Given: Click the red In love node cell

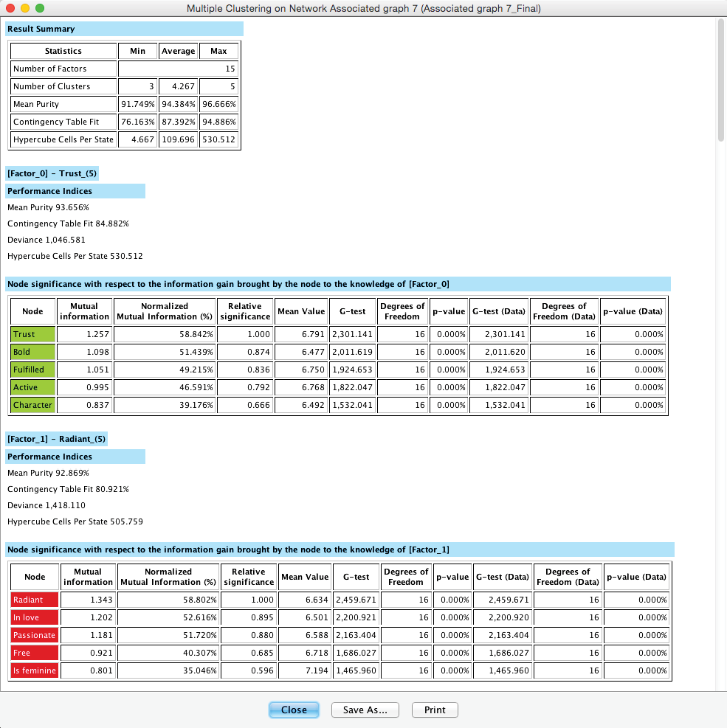Looking at the screenshot, I should click(x=35, y=617).
